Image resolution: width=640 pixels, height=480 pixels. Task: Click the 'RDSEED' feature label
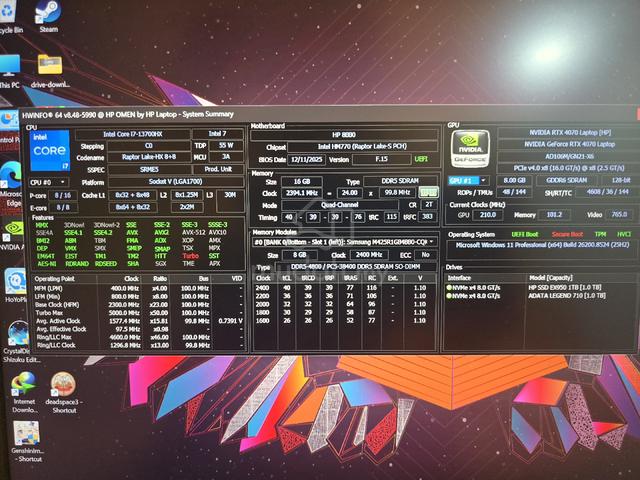pyautogui.click(x=106, y=264)
